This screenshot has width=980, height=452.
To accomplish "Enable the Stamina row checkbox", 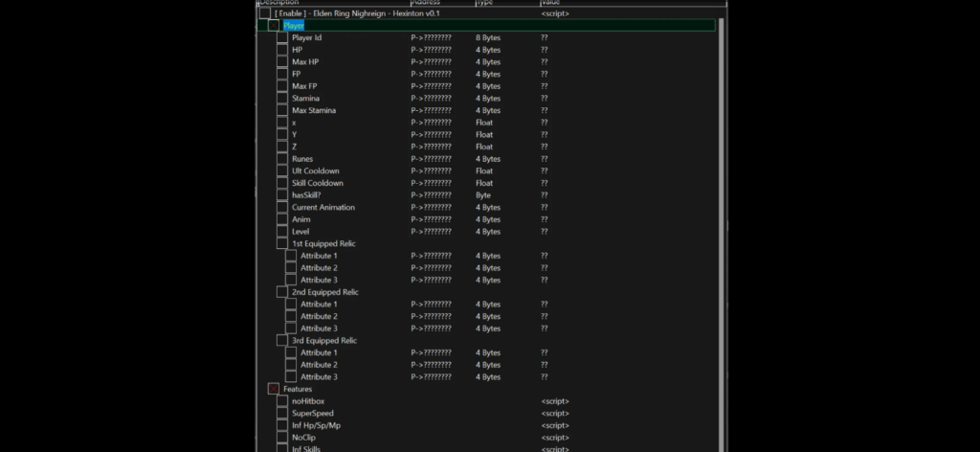I will (x=282, y=98).
